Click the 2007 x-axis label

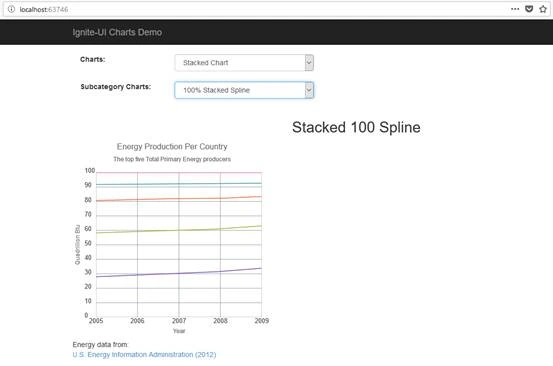click(x=179, y=321)
